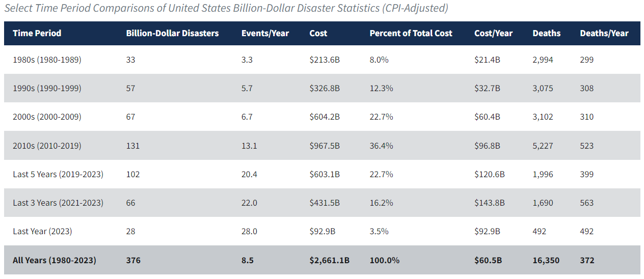Select the Deaths column header
Image resolution: width=644 pixels, height=279 pixels.
[546, 34]
